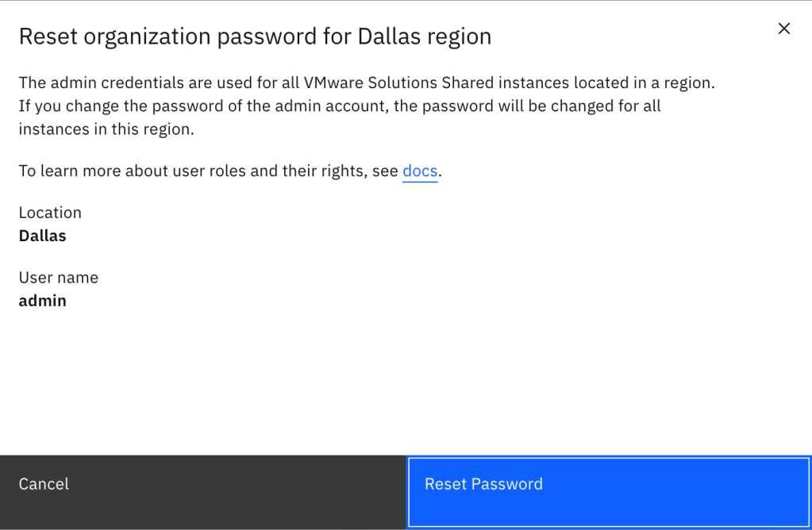Click the text 'instances in this region.'

coord(106,129)
